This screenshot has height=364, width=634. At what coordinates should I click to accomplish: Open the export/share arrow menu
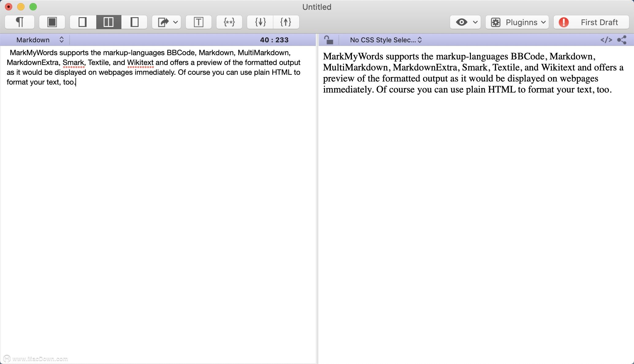point(166,22)
